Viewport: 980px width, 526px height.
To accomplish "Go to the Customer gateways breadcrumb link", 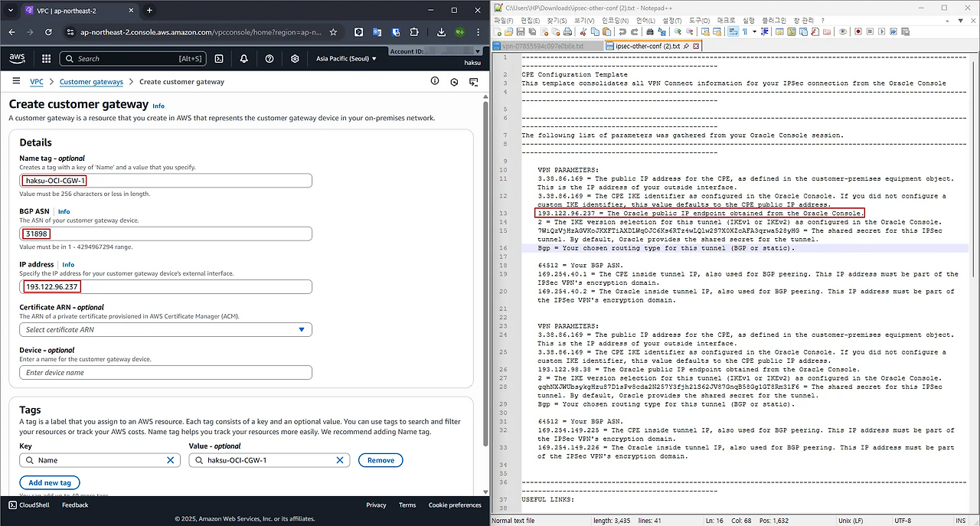I will coord(91,82).
